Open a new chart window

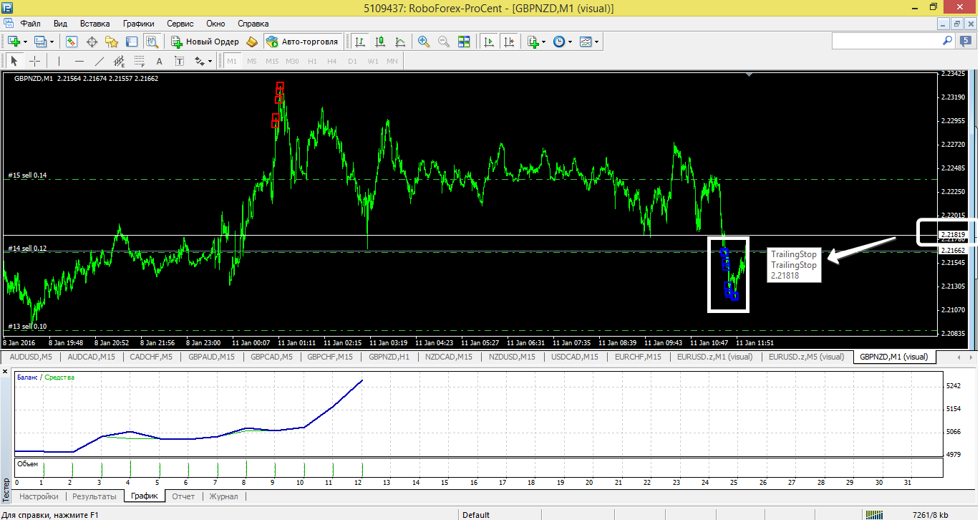(x=13, y=42)
